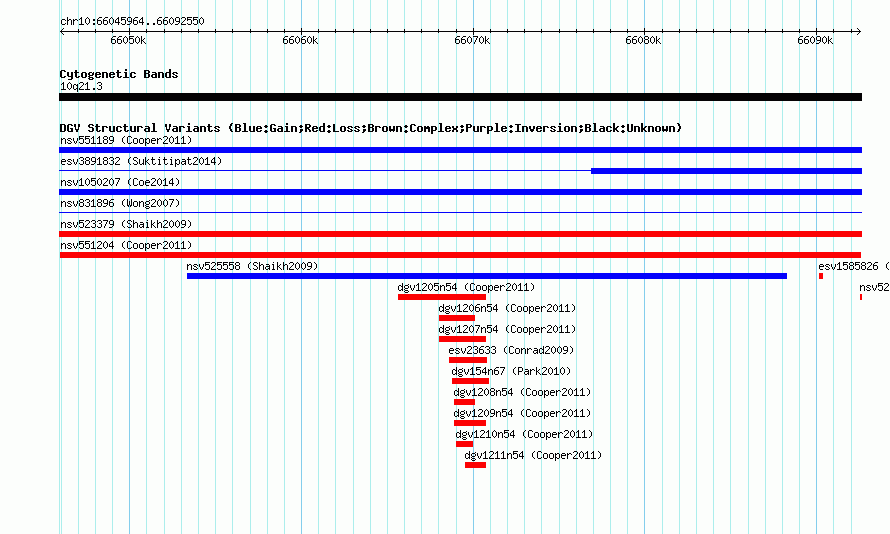The height and width of the screenshot is (534, 890).
Task: Select the 10q21.3 band label
Action: click(81, 86)
